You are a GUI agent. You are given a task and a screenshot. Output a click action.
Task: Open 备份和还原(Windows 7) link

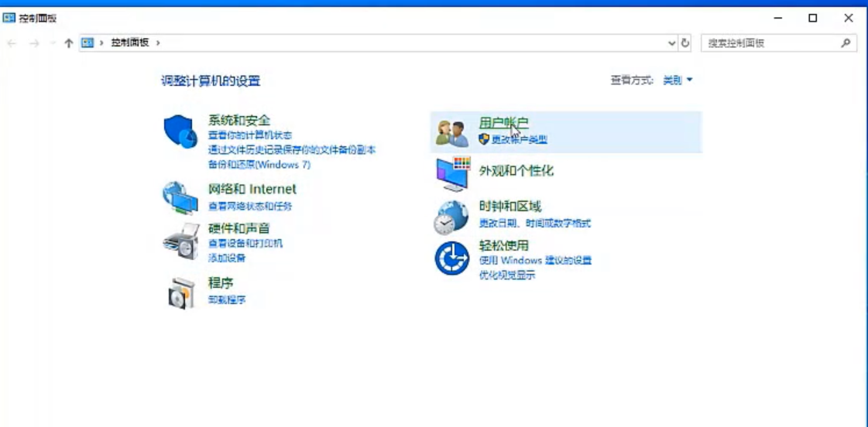pyautogui.click(x=259, y=165)
